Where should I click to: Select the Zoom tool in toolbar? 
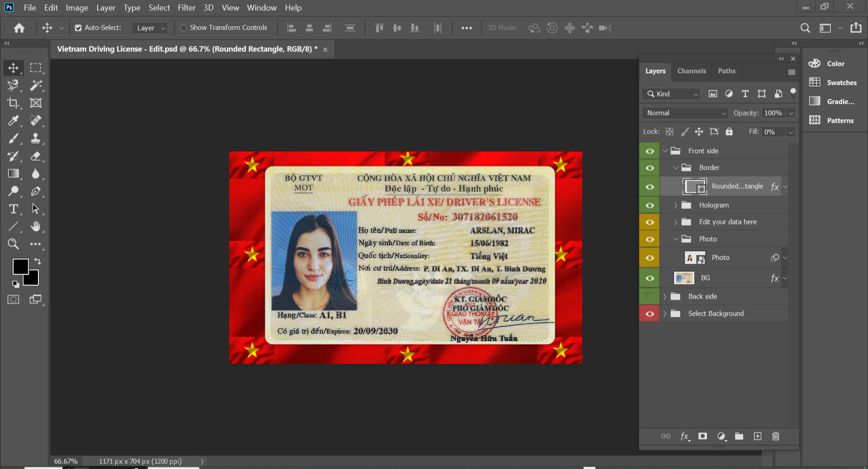click(13, 244)
